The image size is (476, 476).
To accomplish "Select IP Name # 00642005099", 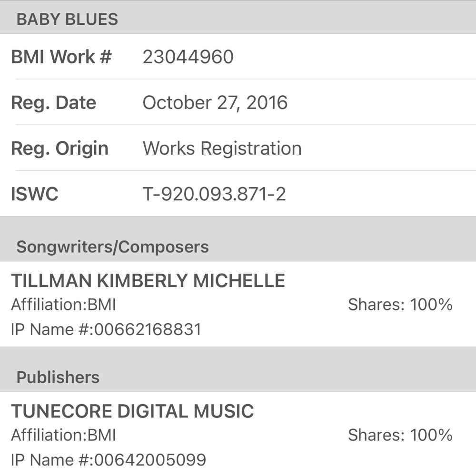I will coord(109,460).
